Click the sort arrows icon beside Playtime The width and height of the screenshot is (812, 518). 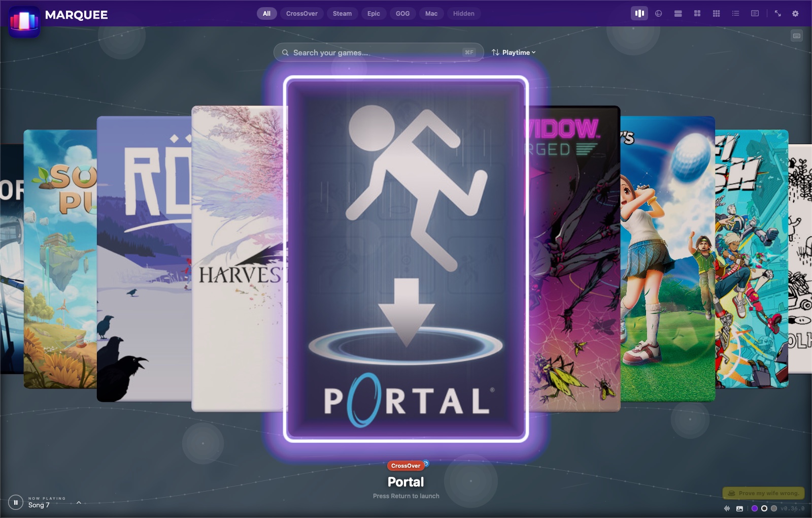coord(495,52)
